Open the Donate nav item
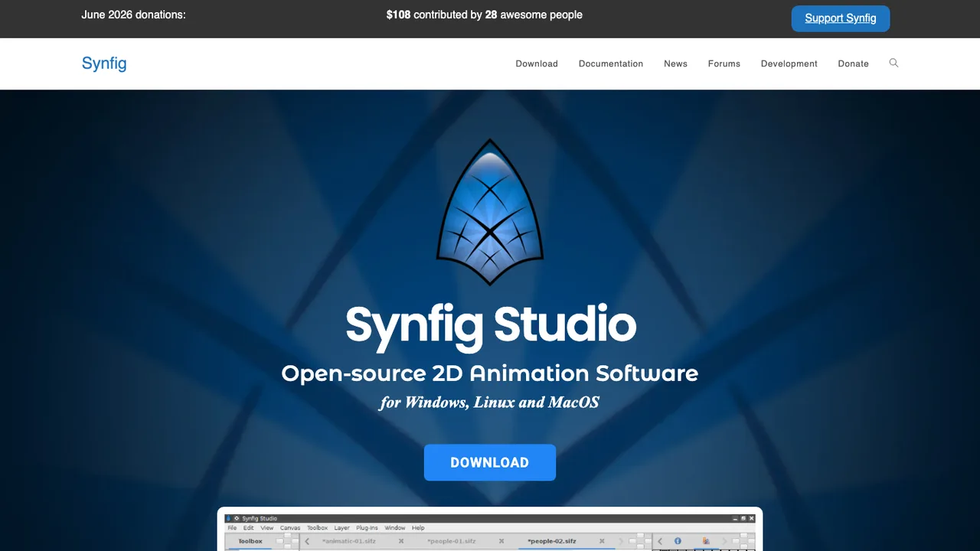 pyautogui.click(x=853, y=64)
